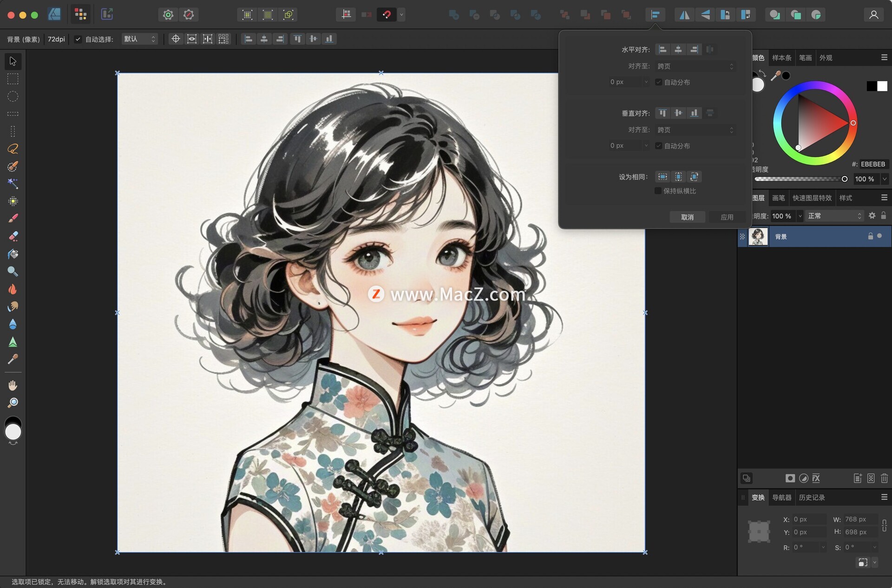Select the Burn tool flame icon

click(x=13, y=289)
